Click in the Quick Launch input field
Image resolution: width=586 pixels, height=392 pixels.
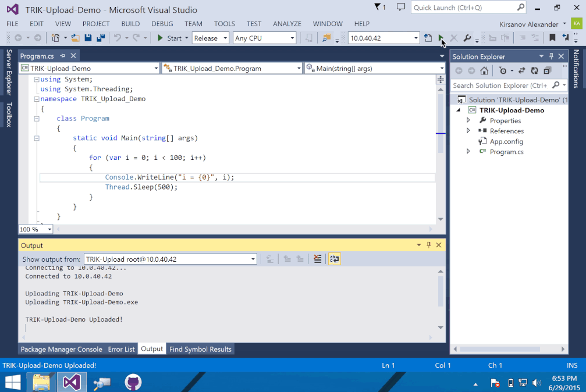[x=463, y=8]
